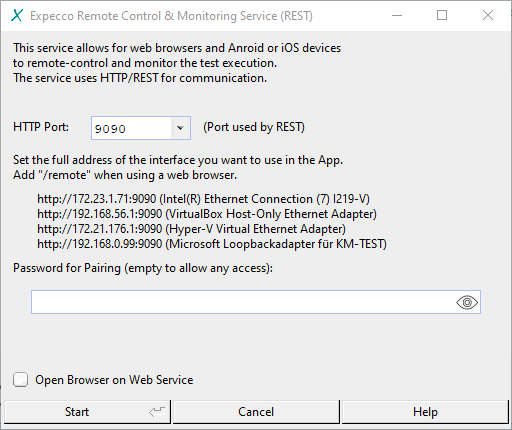Maximize the Expecco service window
Image resolution: width=512 pixels, height=430 pixels.
[442, 15]
